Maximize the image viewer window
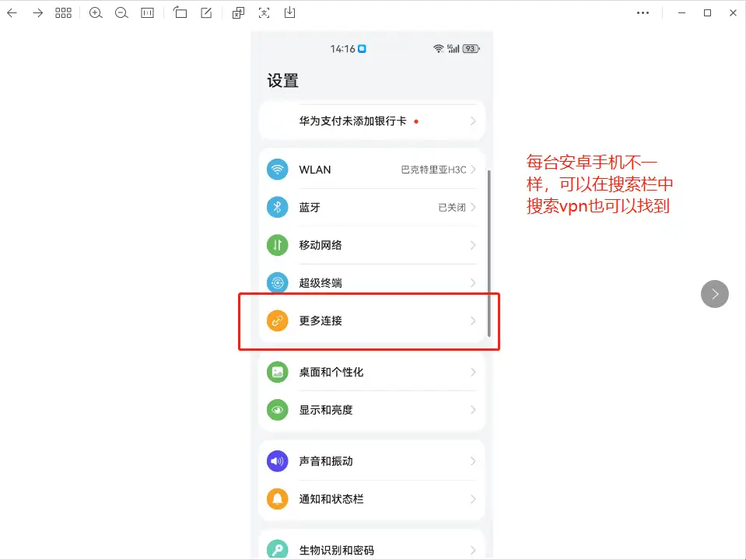Screen dimensions: 746x560 pos(707,13)
